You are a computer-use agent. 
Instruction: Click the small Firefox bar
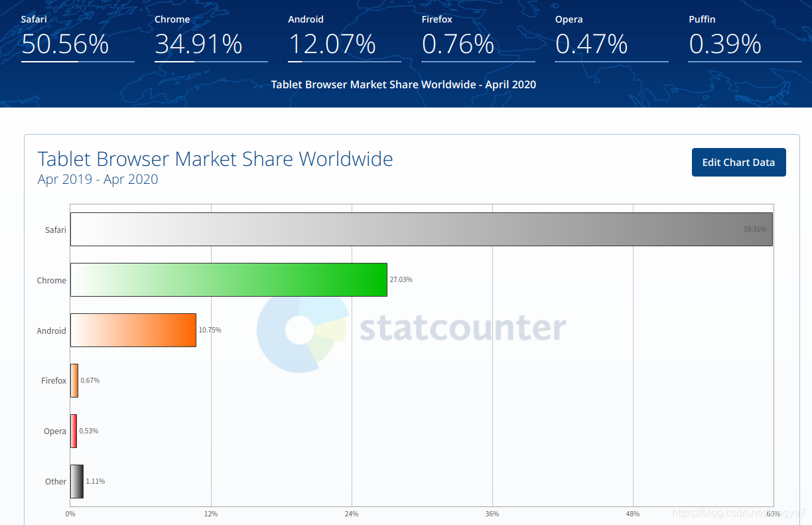74,380
